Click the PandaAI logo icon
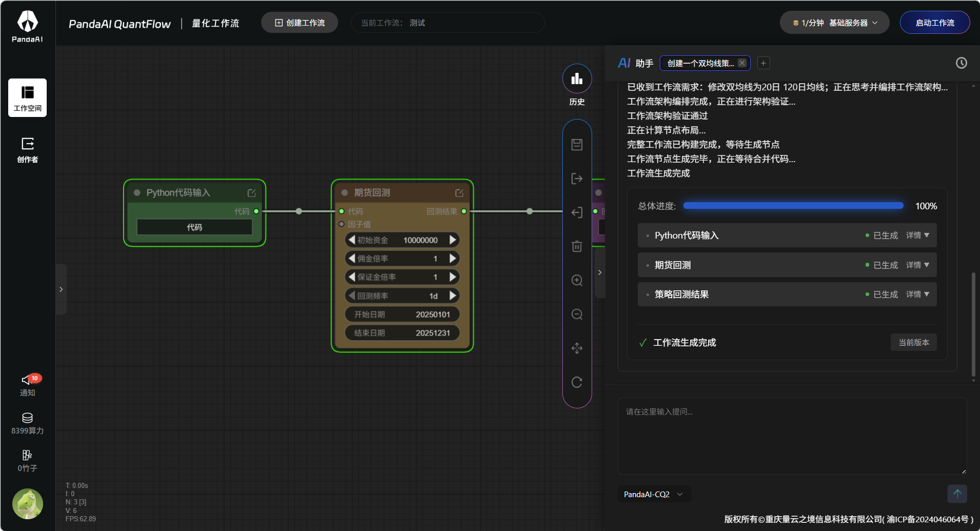The image size is (980, 531). 27,26
